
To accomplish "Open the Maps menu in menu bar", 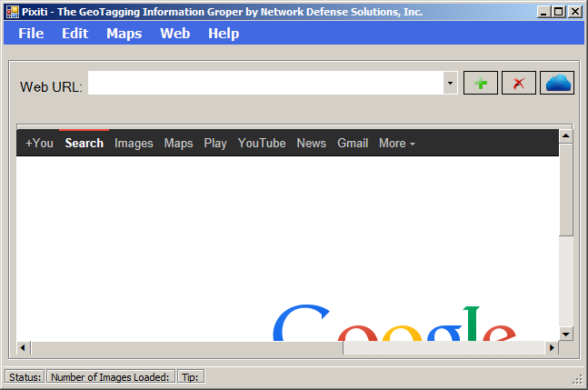I will tap(124, 34).
